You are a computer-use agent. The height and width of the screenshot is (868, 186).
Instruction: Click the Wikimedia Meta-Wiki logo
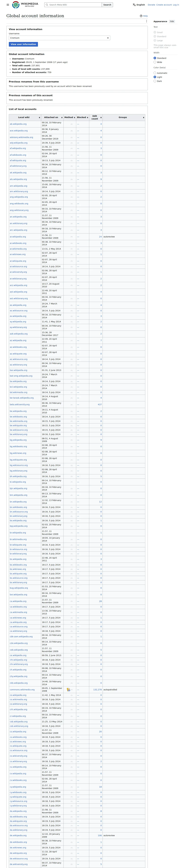[x=25, y=5]
